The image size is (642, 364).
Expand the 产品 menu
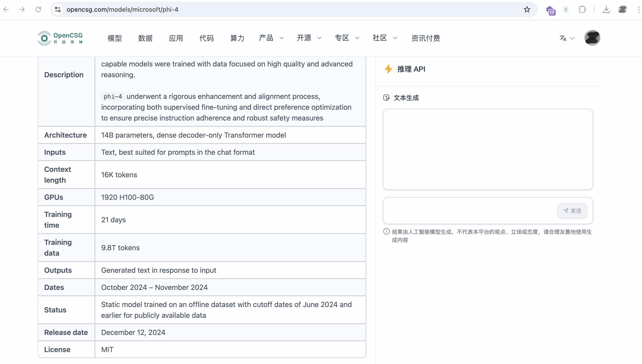pos(271,38)
